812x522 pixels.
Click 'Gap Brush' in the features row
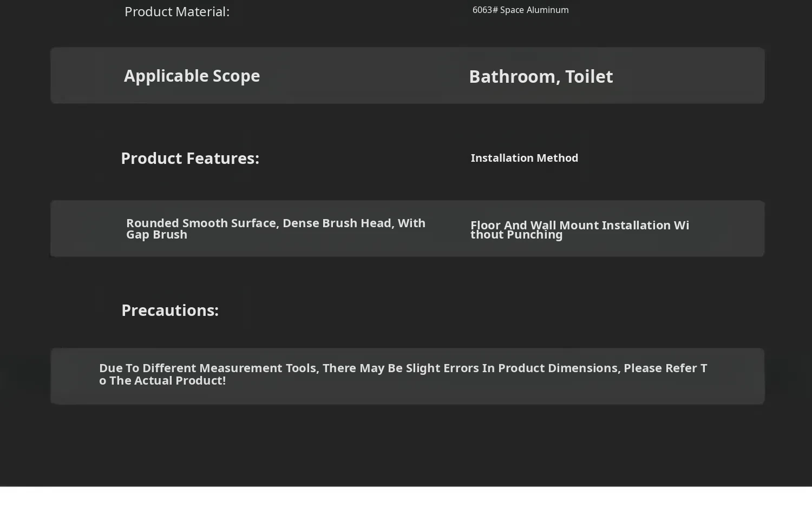pos(156,235)
